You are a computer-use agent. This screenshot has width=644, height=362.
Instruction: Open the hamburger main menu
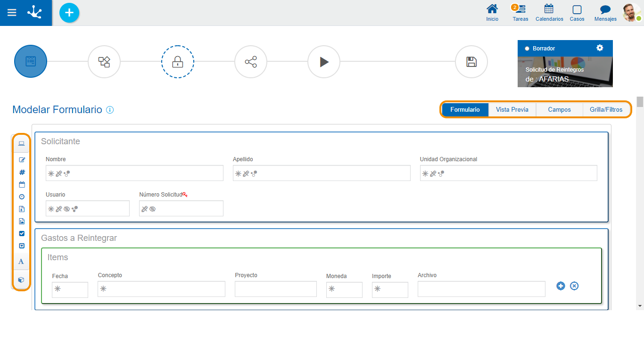click(12, 13)
